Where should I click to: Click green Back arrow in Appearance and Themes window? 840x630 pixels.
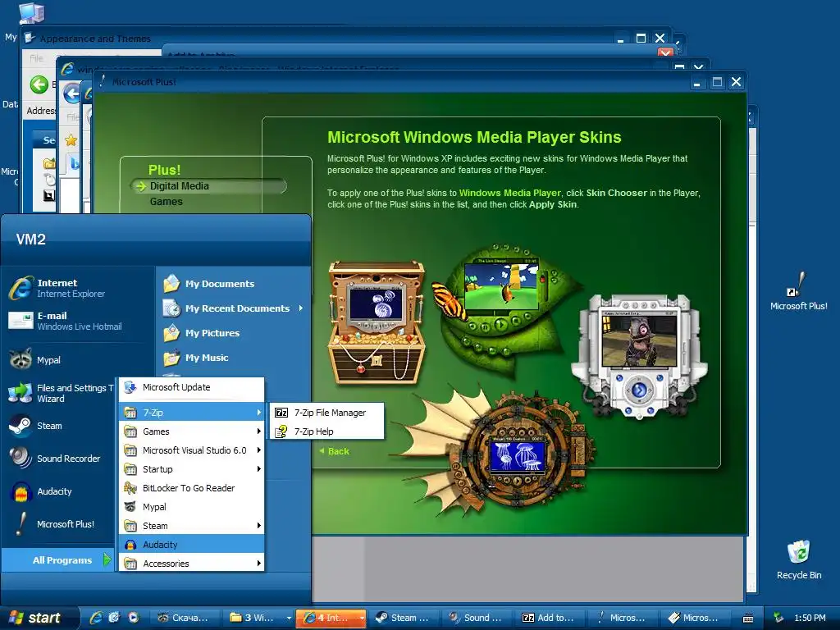39,84
